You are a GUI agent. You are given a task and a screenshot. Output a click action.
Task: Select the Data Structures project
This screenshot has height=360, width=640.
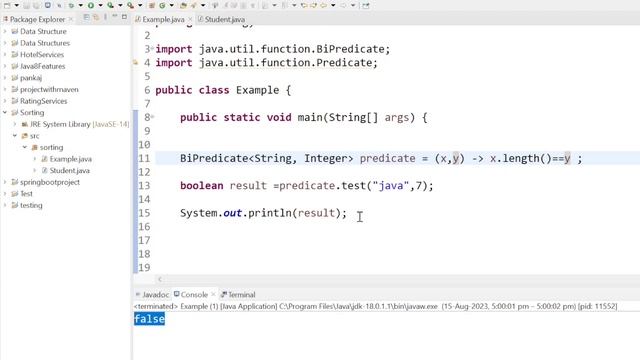[44, 43]
